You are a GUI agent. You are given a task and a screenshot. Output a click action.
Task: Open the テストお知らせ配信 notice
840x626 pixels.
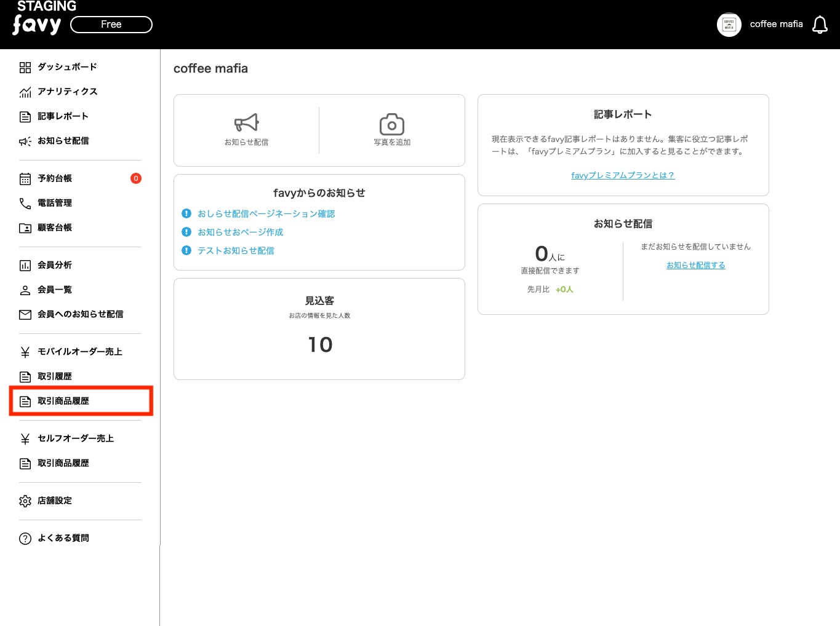coord(236,251)
